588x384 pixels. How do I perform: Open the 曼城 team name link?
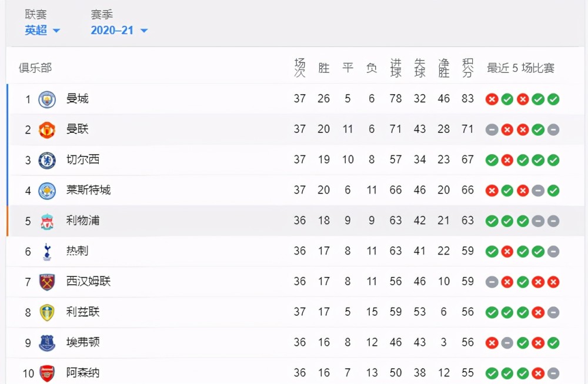click(x=78, y=99)
